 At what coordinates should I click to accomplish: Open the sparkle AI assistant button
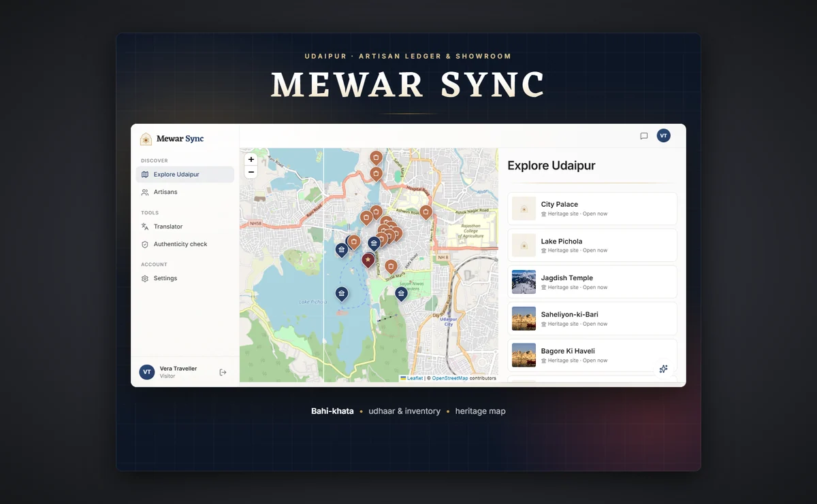pyautogui.click(x=663, y=369)
